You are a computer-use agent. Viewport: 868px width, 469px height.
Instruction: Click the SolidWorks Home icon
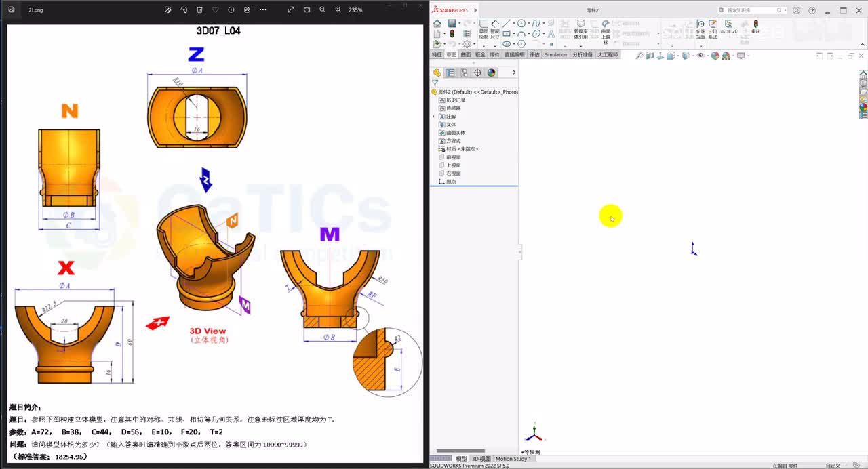437,24
